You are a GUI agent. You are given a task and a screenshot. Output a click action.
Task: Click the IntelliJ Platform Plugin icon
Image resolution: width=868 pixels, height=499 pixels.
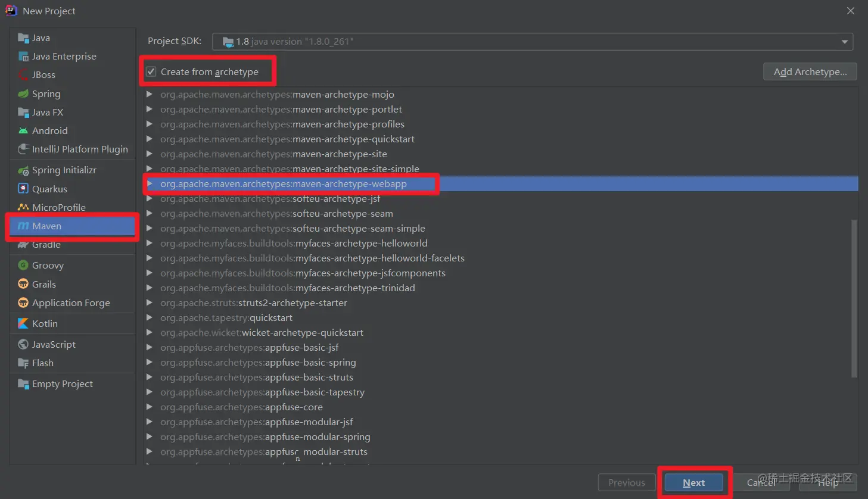(x=23, y=149)
